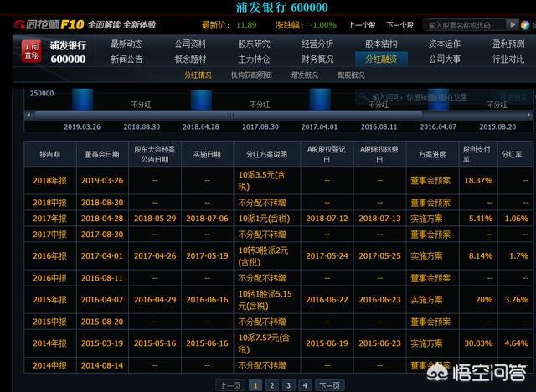Viewport: 536px width, 392px height.
Task: Click the 2019.03.26 chart date label
Action: click(82, 126)
